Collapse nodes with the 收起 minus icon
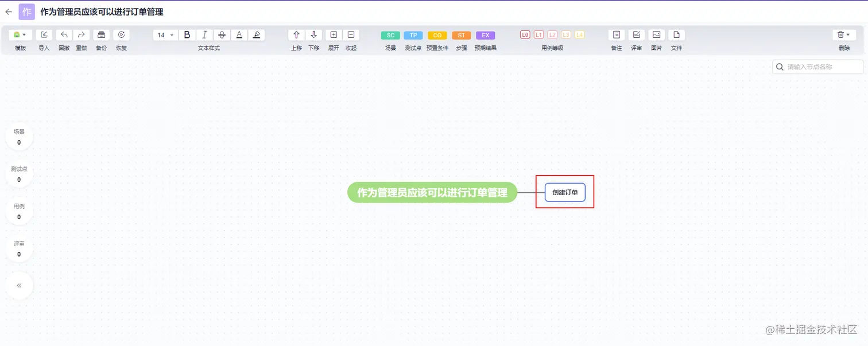The image size is (868, 346). [351, 35]
